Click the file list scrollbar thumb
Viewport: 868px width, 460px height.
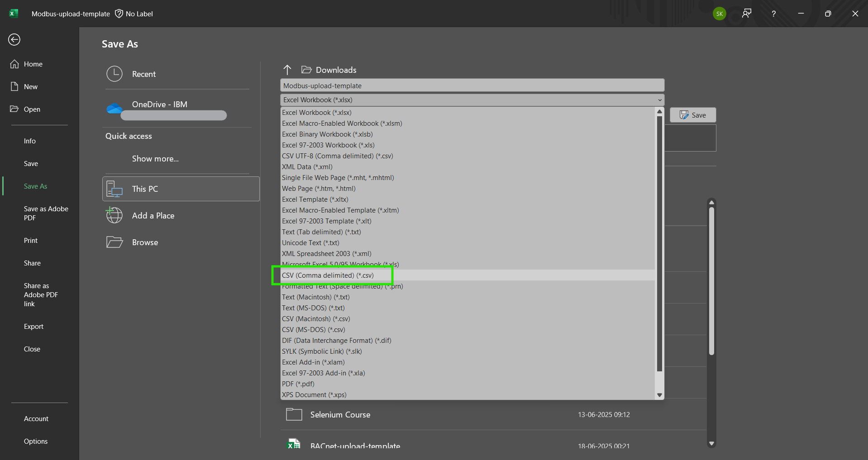pyautogui.click(x=711, y=280)
